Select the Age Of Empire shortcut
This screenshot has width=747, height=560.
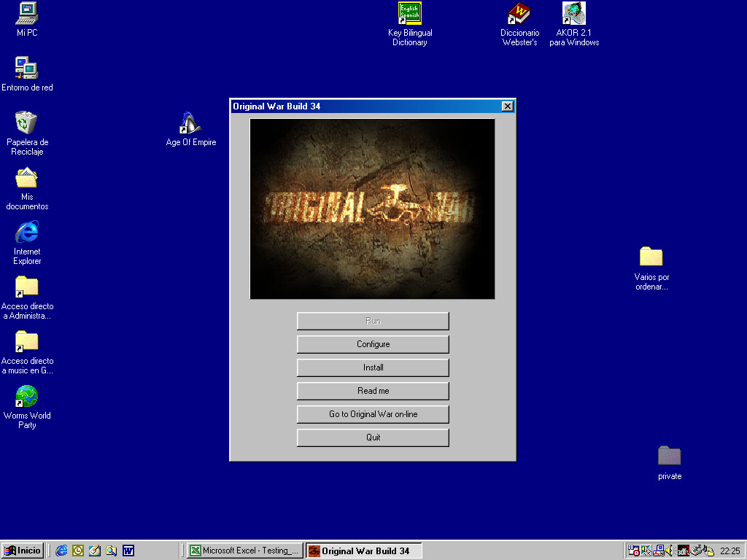point(190,129)
